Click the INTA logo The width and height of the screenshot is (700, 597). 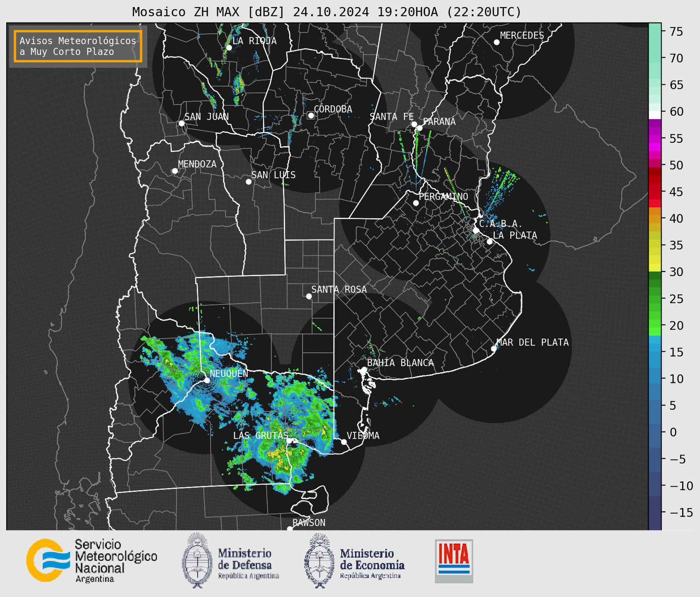(454, 561)
